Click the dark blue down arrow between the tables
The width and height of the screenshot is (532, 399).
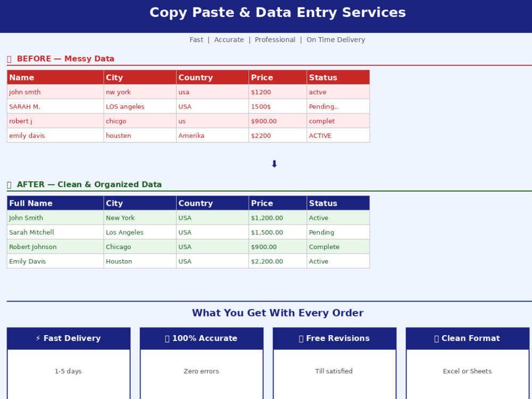(x=275, y=164)
